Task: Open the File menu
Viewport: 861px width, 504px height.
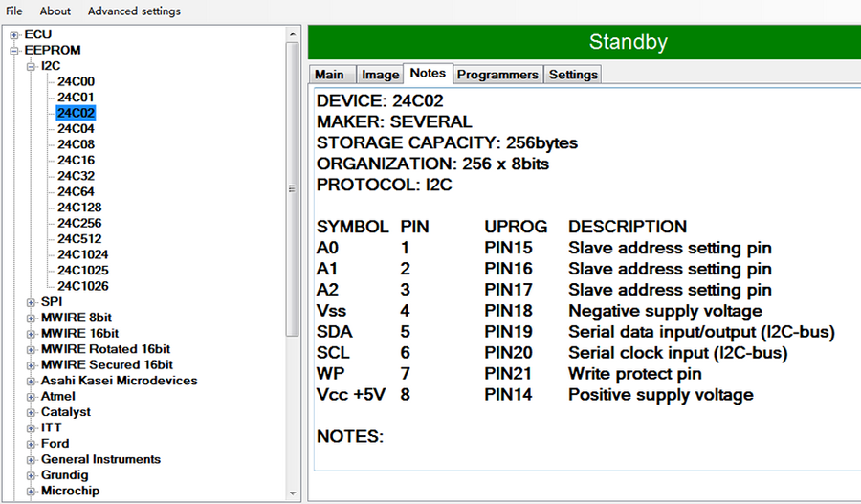Action: 13,11
